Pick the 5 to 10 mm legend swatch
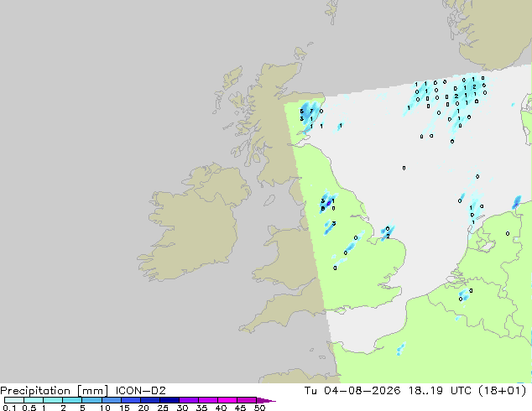 91,400
